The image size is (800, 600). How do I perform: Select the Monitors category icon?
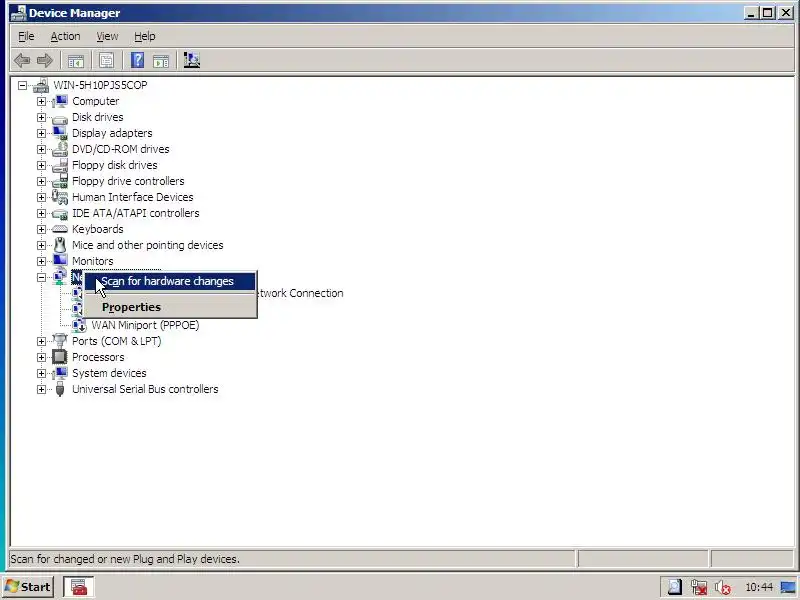pos(60,261)
